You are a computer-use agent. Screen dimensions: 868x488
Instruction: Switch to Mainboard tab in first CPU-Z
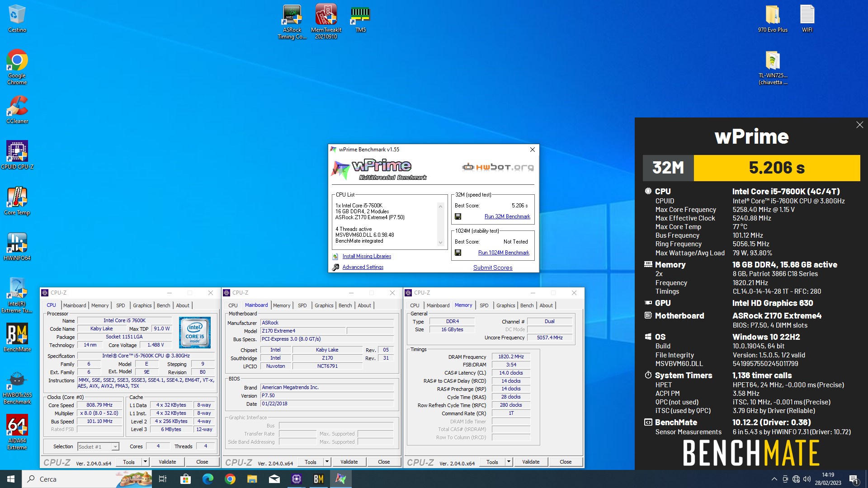click(x=75, y=305)
